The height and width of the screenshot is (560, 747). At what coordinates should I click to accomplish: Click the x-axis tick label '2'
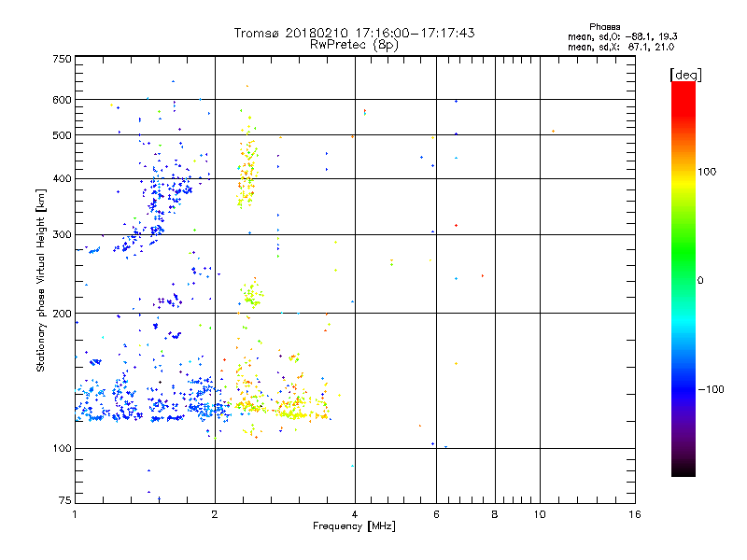pyautogui.click(x=215, y=514)
